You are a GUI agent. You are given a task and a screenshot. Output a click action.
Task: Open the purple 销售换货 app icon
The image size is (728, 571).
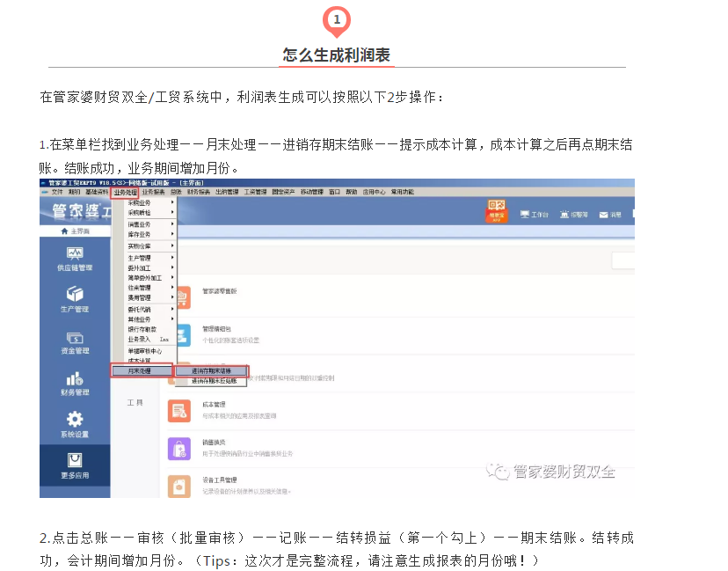[179, 449]
